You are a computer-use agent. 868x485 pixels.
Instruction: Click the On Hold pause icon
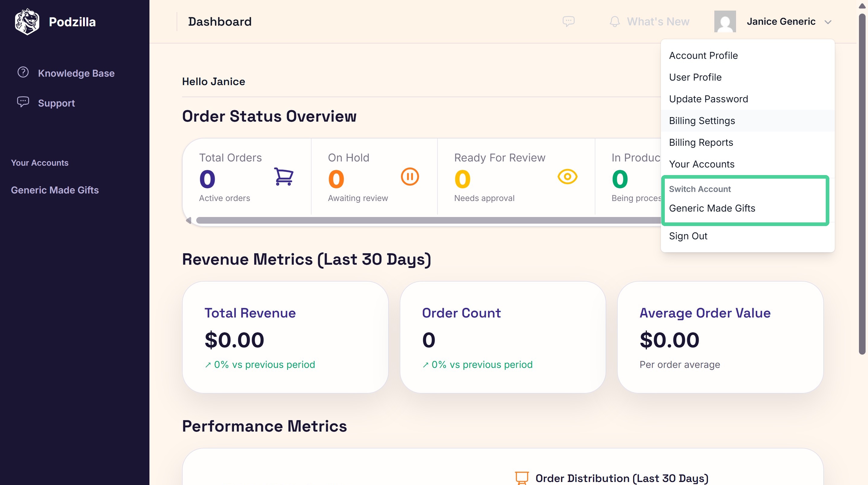click(410, 177)
